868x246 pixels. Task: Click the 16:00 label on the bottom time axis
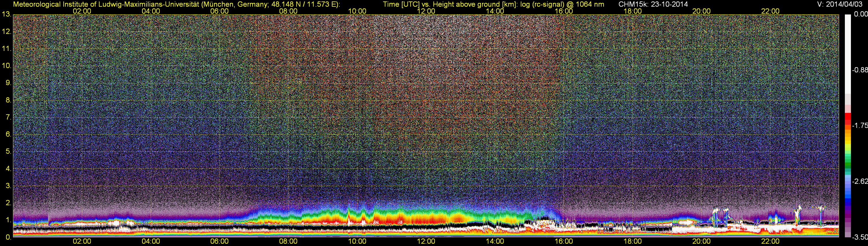[x=564, y=241]
